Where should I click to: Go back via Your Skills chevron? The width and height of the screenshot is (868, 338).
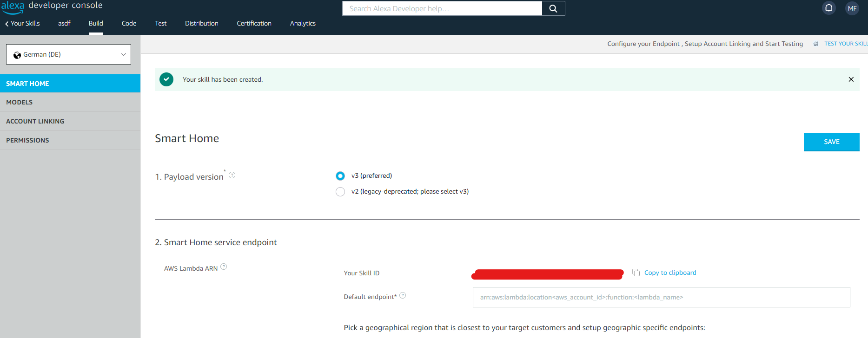tap(7, 24)
